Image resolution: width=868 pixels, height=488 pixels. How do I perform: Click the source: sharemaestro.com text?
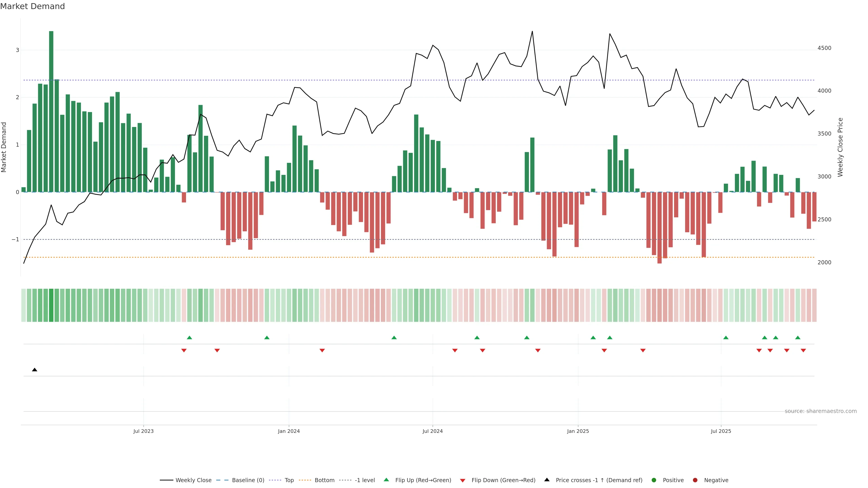click(x=821, y=411)
